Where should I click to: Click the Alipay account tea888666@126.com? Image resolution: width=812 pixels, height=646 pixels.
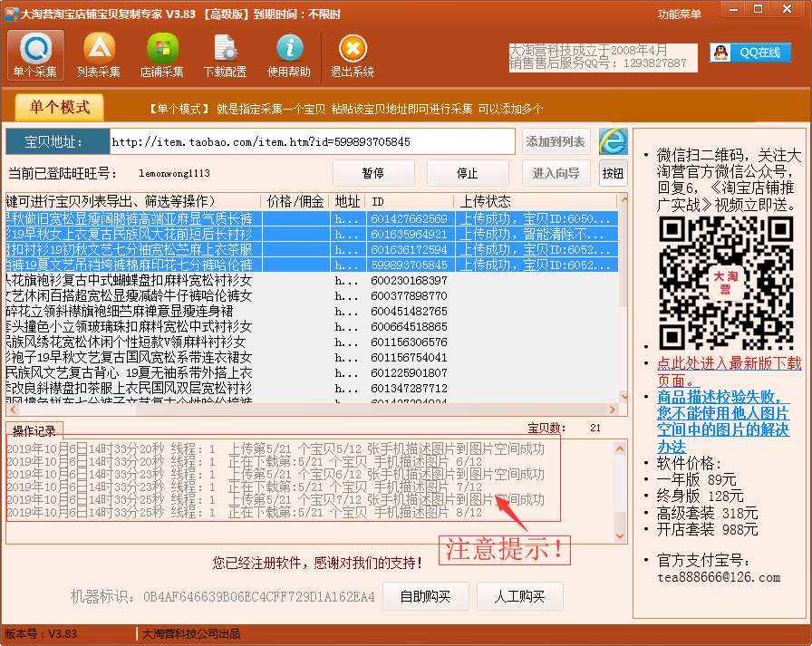(719, 577)
